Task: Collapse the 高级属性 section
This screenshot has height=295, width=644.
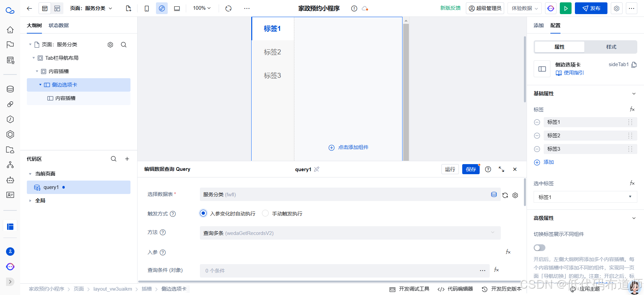Action: pos(634,218)
